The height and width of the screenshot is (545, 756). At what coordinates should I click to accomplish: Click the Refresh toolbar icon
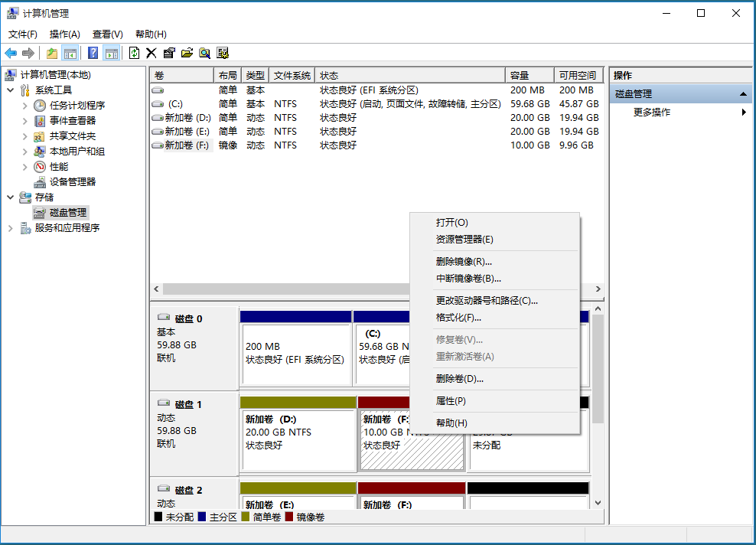pos(134,53)
